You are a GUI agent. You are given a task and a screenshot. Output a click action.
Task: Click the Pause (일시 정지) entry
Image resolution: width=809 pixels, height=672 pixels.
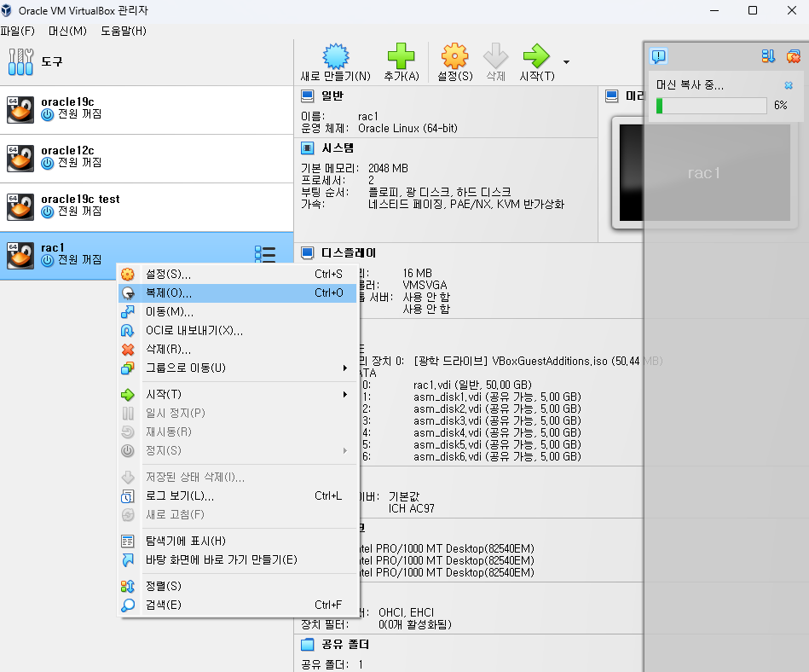[x=237, y=413]
